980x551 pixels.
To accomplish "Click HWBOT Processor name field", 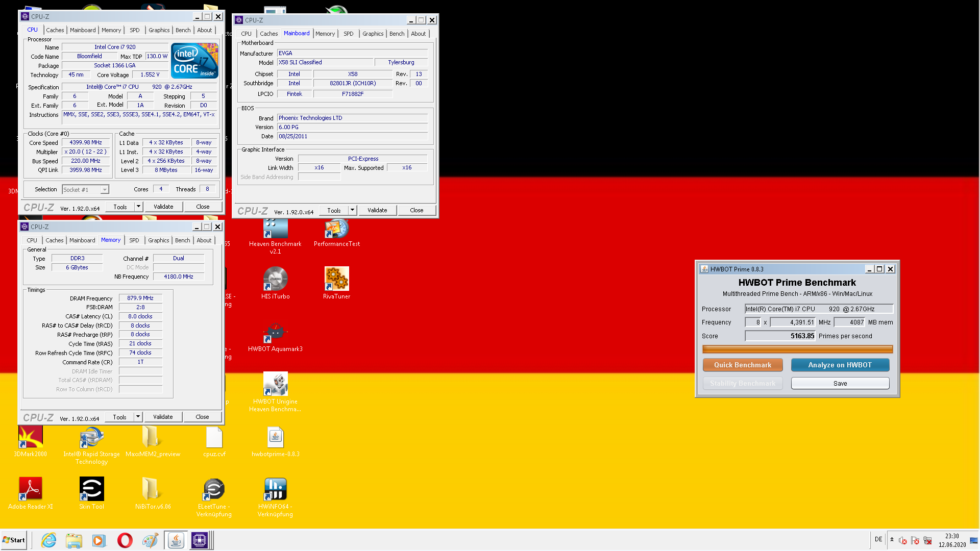I will pos(819,309).
